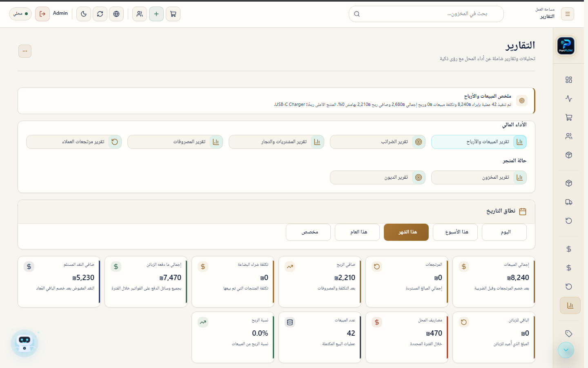
Task: Open the customers people icon in the sidebar
Action: click(569, 136)
